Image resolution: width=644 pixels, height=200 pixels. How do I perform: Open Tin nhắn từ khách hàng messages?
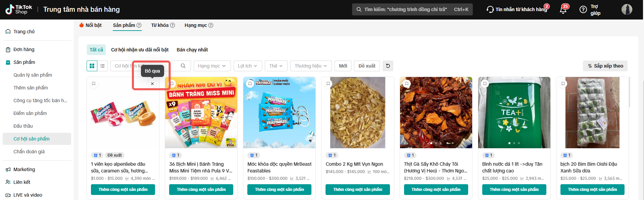click(x=517, y=9)
